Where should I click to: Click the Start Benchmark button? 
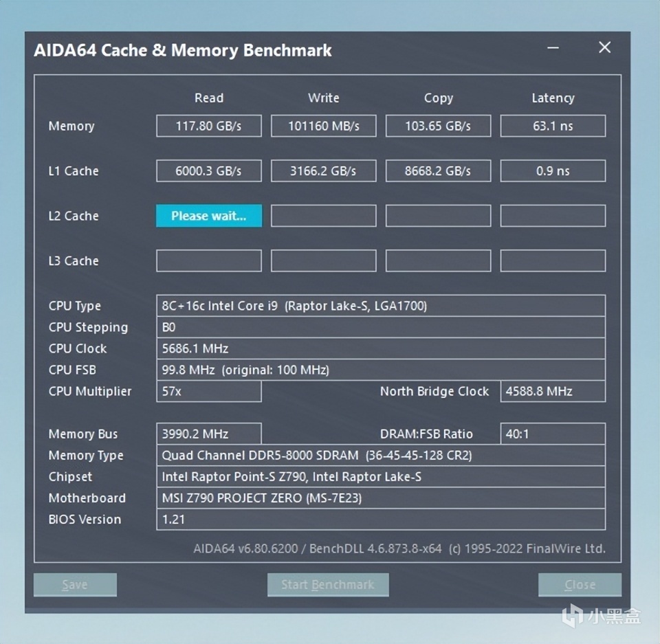point(328,584)
